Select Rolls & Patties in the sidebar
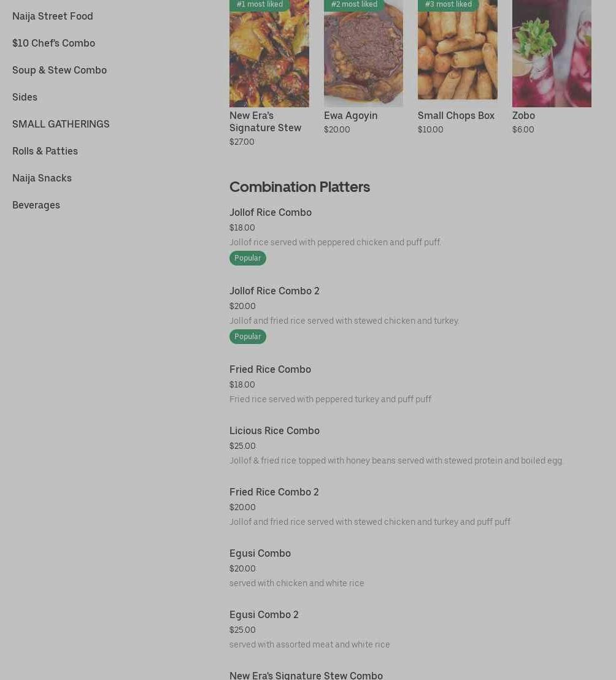Viewport: 616px width, 680px height. (45, 151)
